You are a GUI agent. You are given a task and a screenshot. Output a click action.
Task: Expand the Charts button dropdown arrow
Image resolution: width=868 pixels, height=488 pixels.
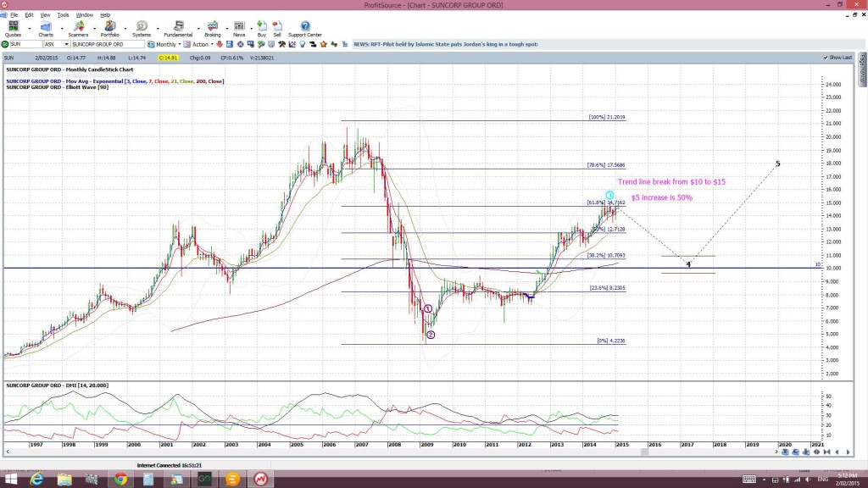click(x=61, y=29)
